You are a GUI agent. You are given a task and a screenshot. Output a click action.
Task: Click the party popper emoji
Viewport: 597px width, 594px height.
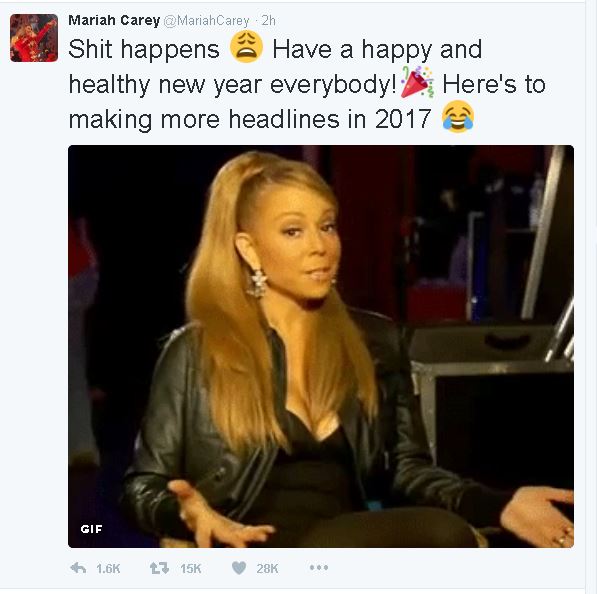pos(417,82)
